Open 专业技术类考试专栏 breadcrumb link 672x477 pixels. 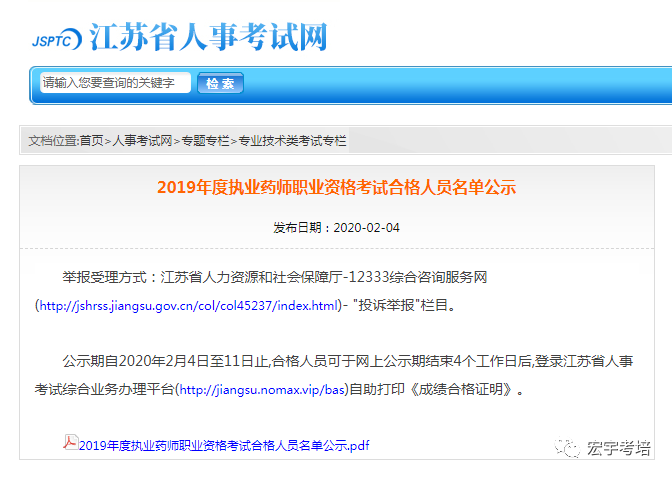tap(292, 141)
